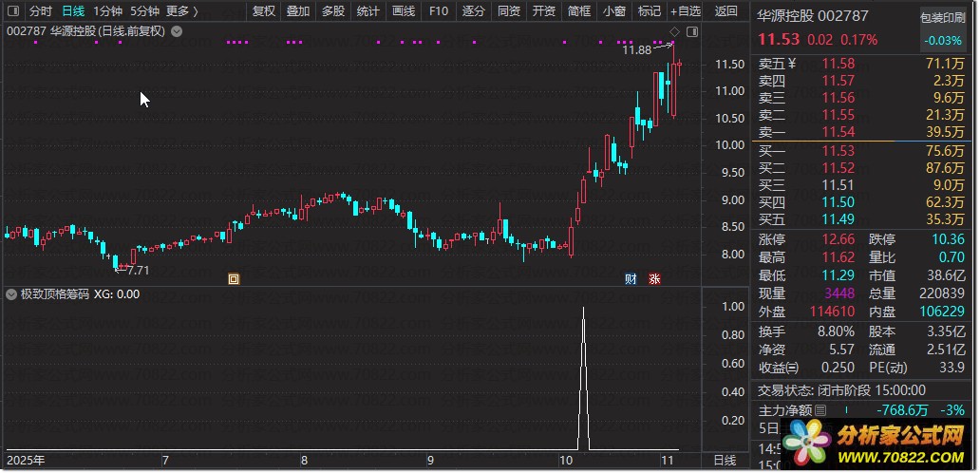980x473 pixels.
Task: Add stock via +自选 button
Action: point(686,11)
